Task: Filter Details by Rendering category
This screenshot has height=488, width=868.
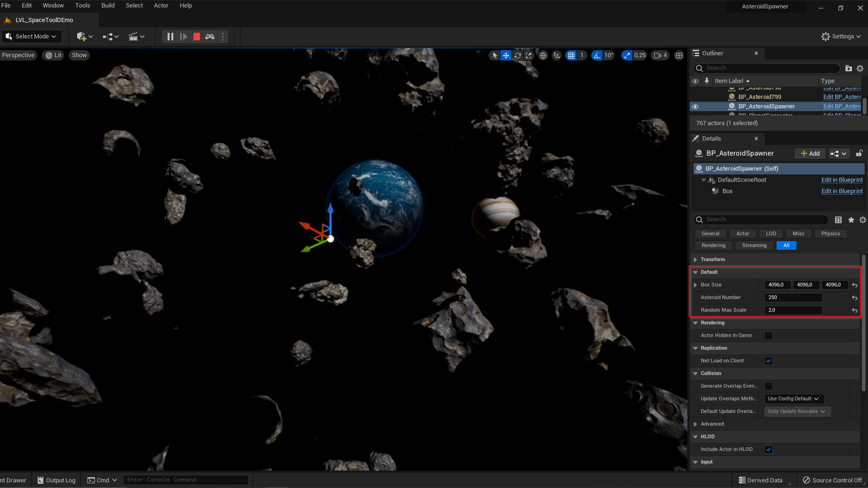Action: [x=713, y=245]
